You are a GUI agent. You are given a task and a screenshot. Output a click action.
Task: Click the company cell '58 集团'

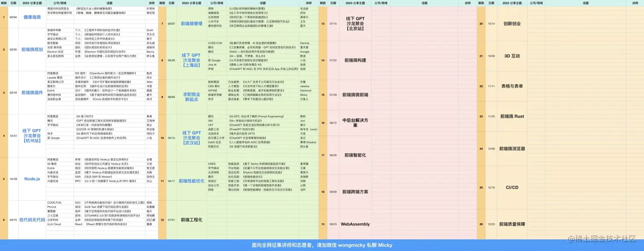60,164
